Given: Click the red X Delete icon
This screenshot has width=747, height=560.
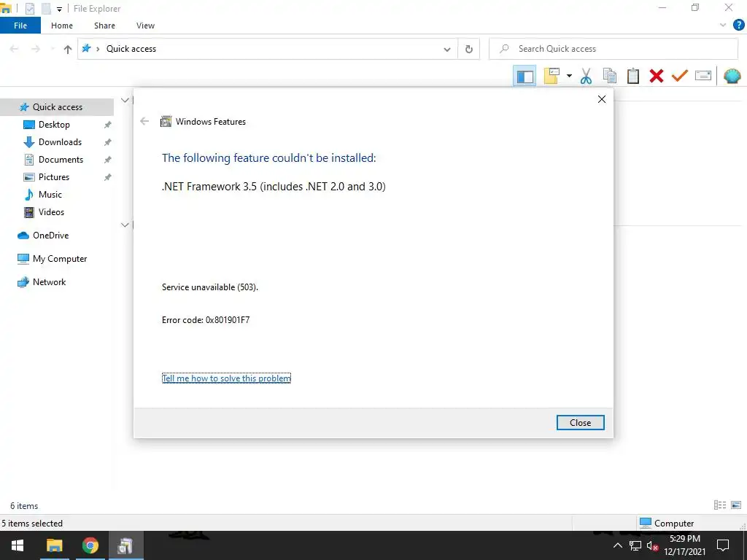Looking at the screenshot, I should click(x=657, y=76).
